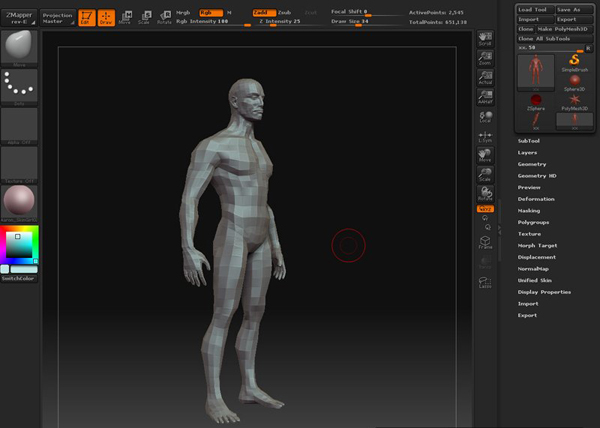Open the Texture Off selector slot

coord(19,165)
